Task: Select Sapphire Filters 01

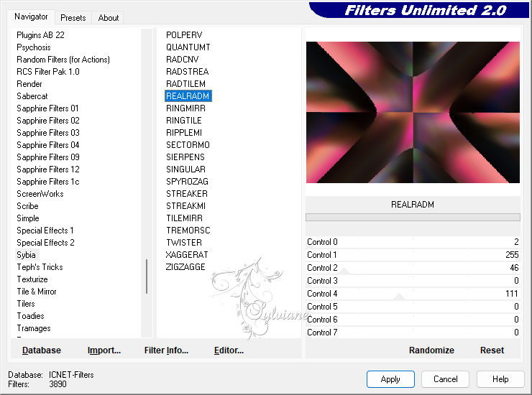Action: click(47, 108)
